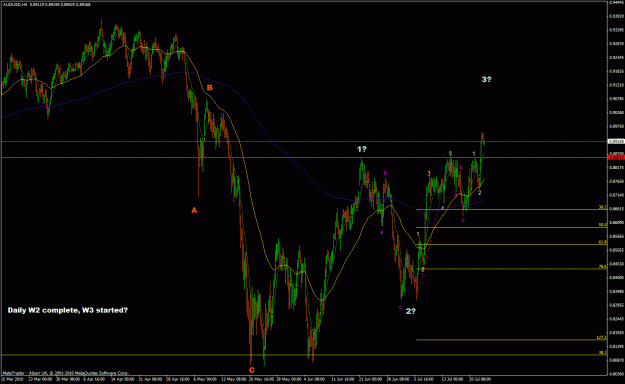Click the white current-price tag on the price axis
Screen dimensions: 625x384
(616, 141)
